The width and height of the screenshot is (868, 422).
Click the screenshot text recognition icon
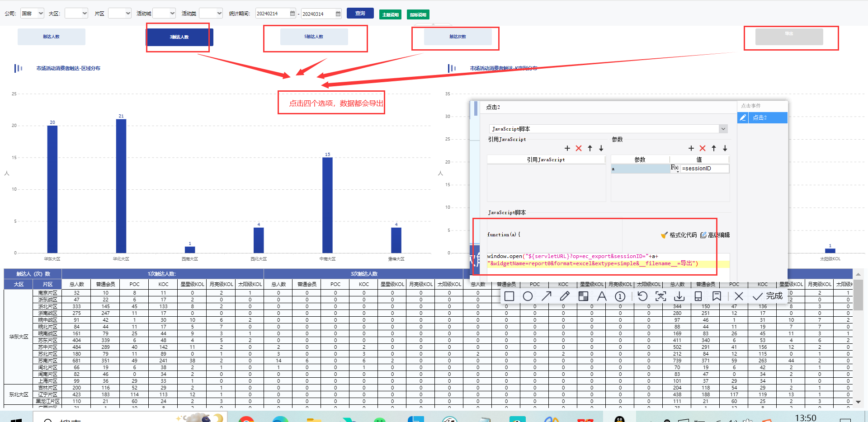click(x=661, y=296)
